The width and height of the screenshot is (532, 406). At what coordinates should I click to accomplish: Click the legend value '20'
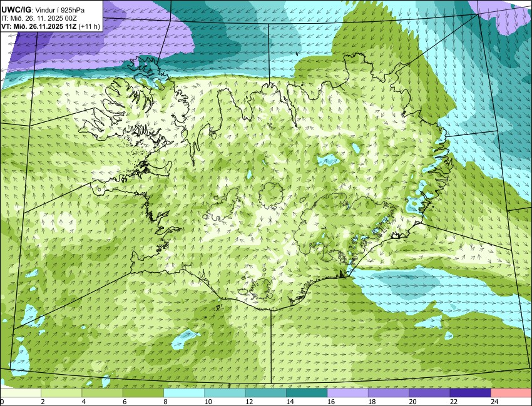tap(412, 402)
